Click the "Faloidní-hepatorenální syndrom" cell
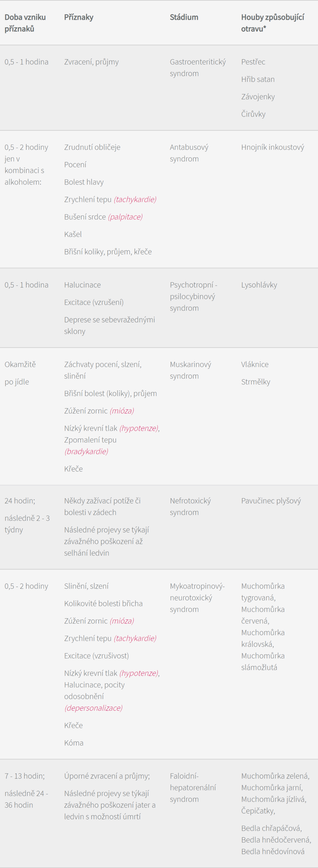 (193, 787)
